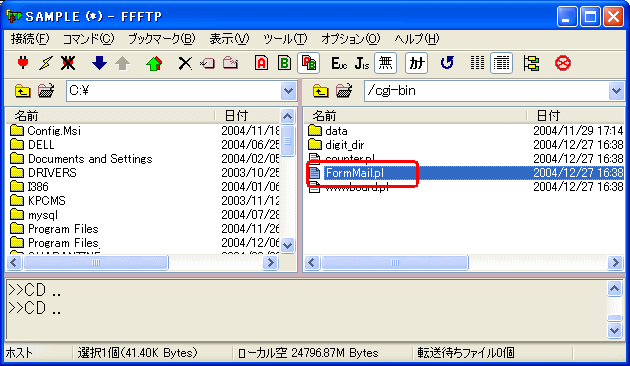Sort local files by 日付 column header
630x366 pixels.
coord(248,116)
